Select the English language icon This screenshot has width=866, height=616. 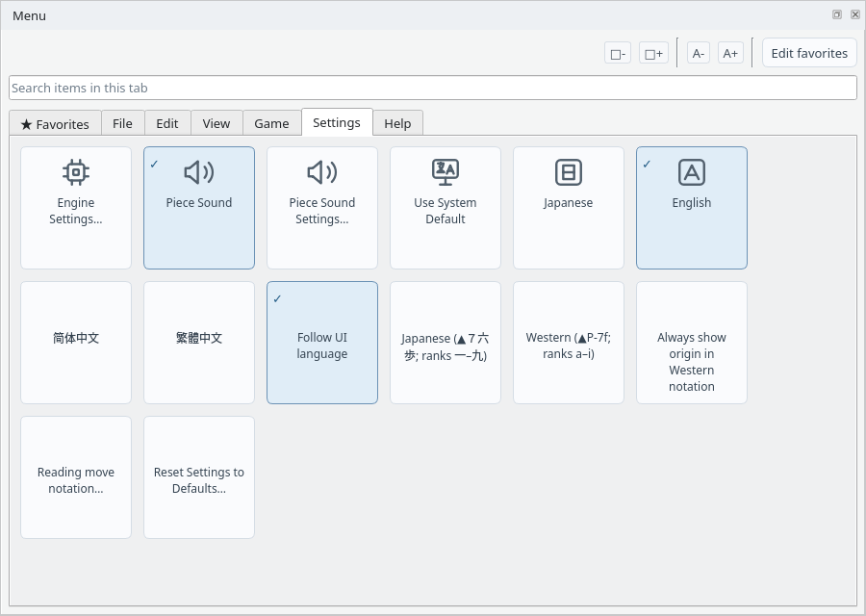(x=692, y=172)
